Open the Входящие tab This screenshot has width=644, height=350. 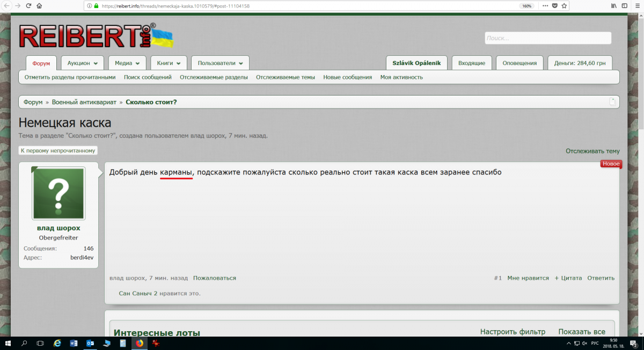471,63
